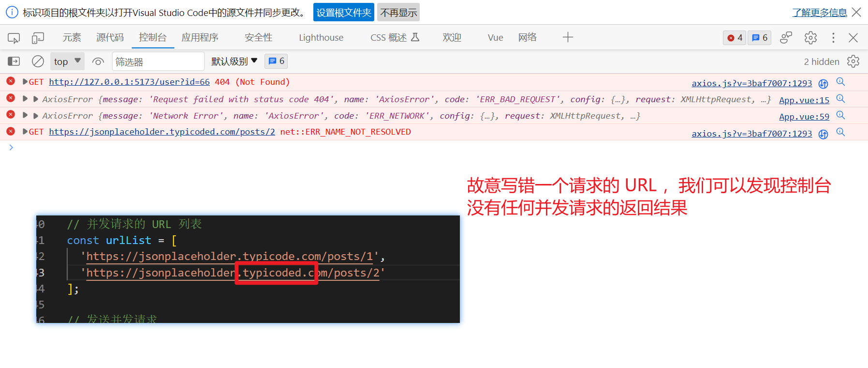Click the network icon next to the 404 GET error

(823, 84)
